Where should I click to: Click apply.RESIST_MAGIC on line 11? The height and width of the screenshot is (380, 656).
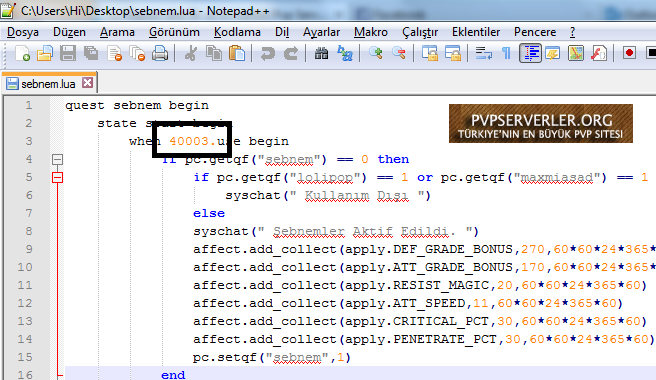[417, 285]
